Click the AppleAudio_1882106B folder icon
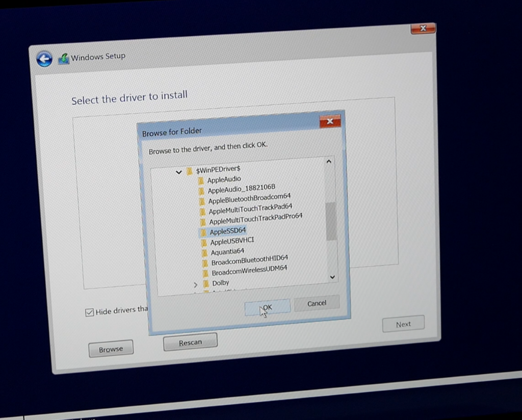This screenshot has height=420, width=522. point(201,191)
